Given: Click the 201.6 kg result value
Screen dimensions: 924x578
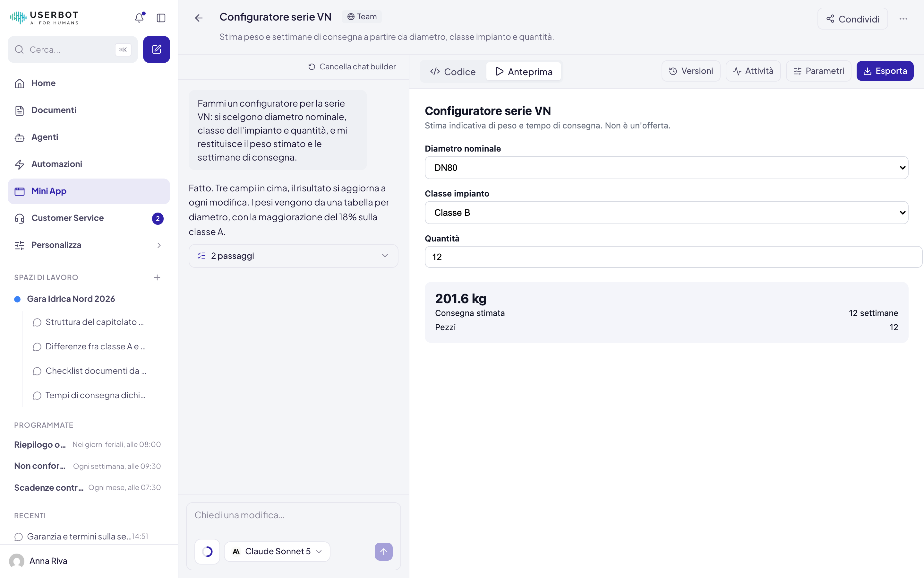Looking at the screenshot, I should click(460, 299).
